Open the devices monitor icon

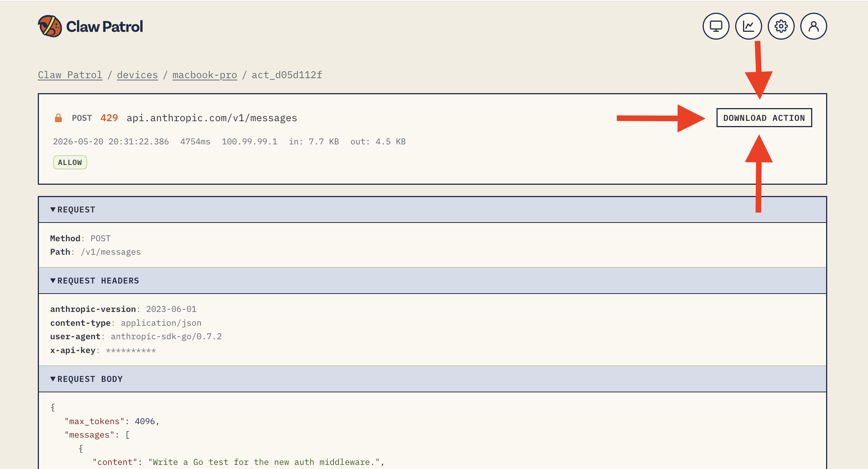pos(716,26)
